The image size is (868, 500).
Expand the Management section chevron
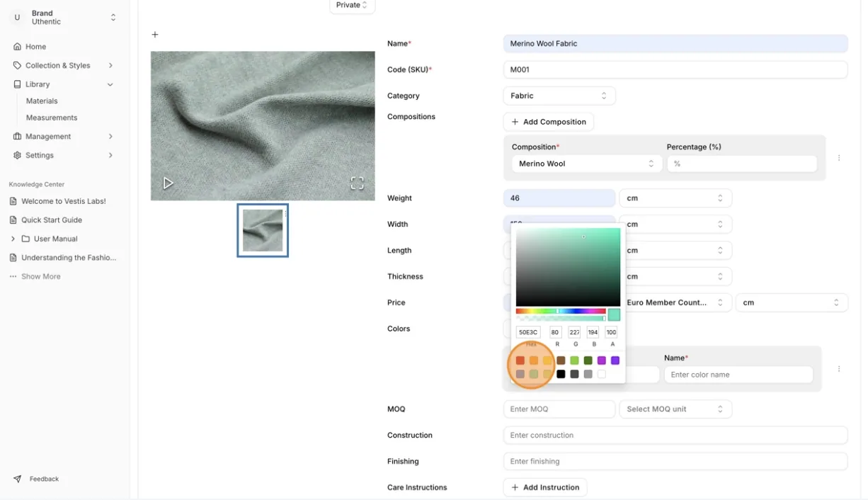coord(110,136)
